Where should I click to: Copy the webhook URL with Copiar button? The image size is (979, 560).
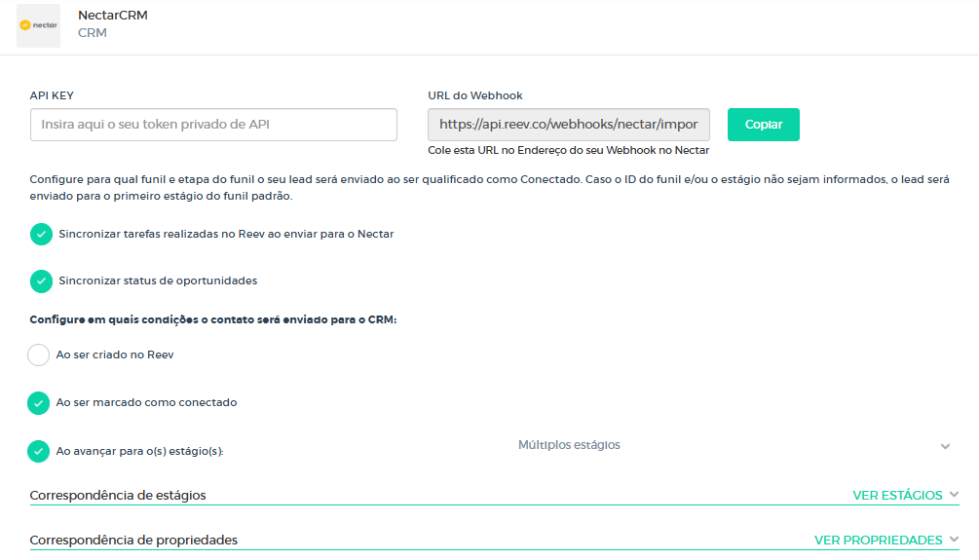click(763, 125)
